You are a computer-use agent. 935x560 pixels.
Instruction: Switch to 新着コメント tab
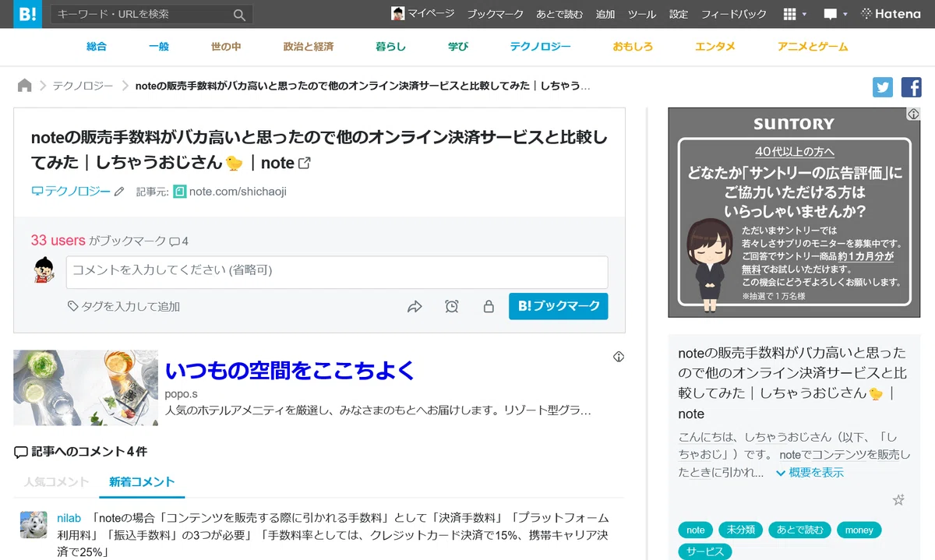pos(142,482)
